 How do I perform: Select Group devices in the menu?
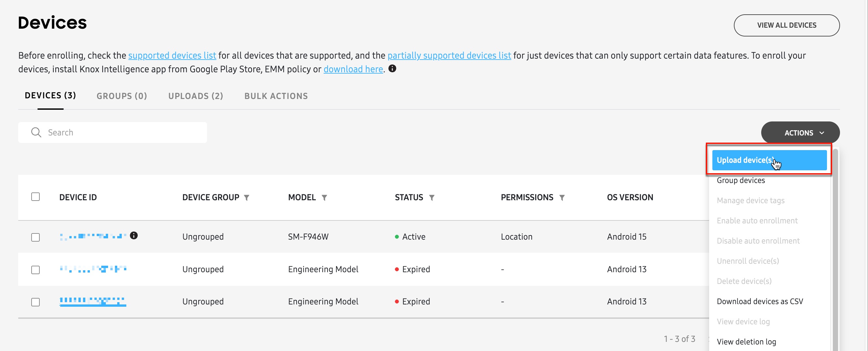point(741,181)
